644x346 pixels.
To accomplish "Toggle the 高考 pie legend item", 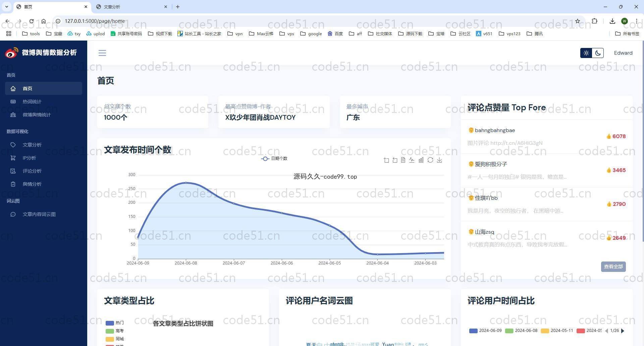I will [115, 331].
